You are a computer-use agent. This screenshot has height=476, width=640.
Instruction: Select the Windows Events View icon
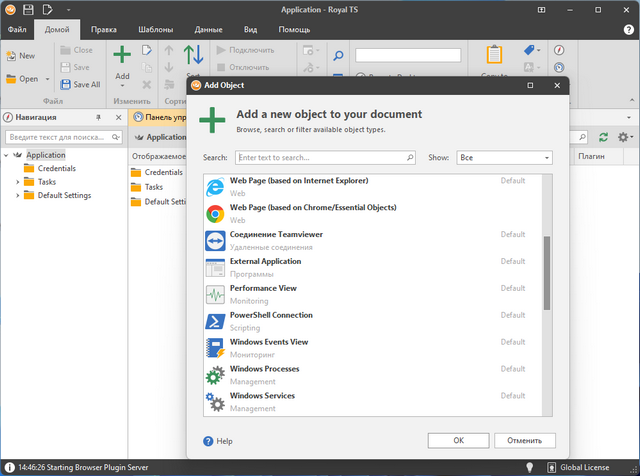tap(214, 348)
